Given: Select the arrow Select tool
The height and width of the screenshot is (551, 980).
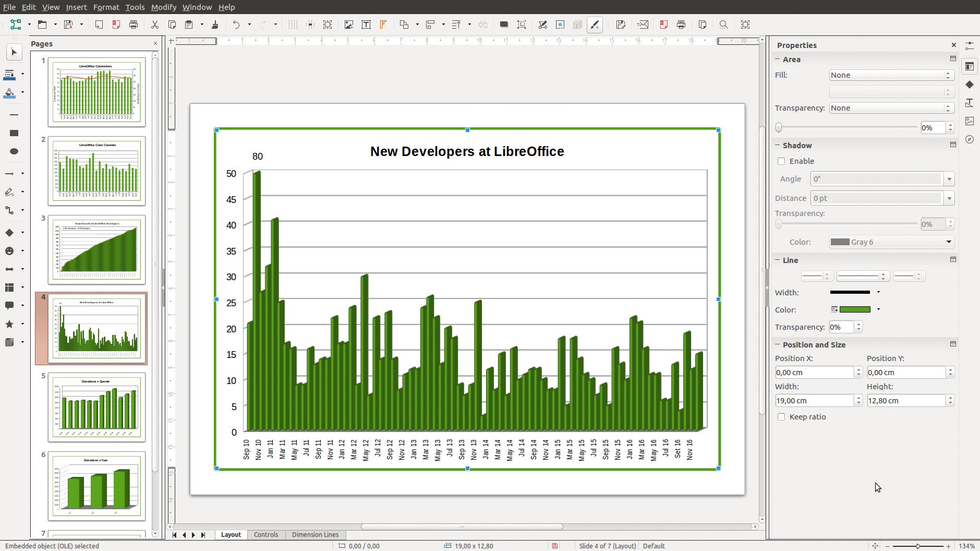Looking at the screenshot, I should click(x=14, y=52).
